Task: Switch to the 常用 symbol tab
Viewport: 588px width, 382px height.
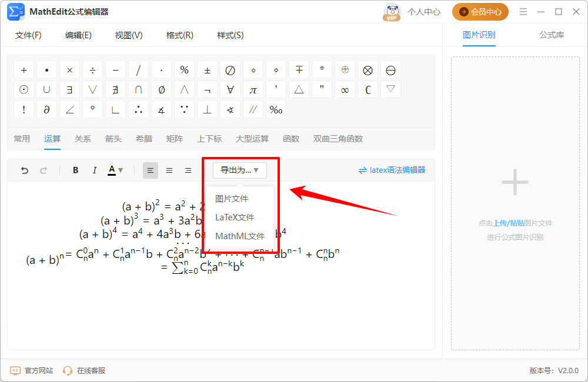Action: point(22,139)
